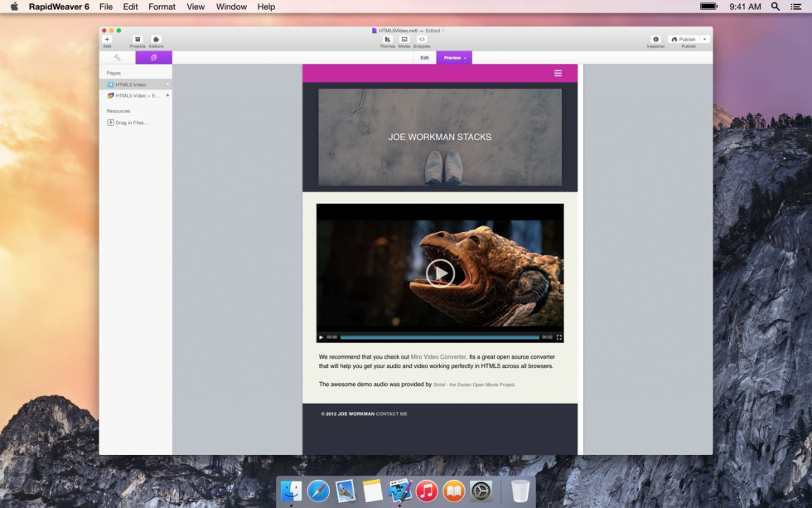Click the Resources section header
Viewport: 812px width, 508px height.
(118, 111)
